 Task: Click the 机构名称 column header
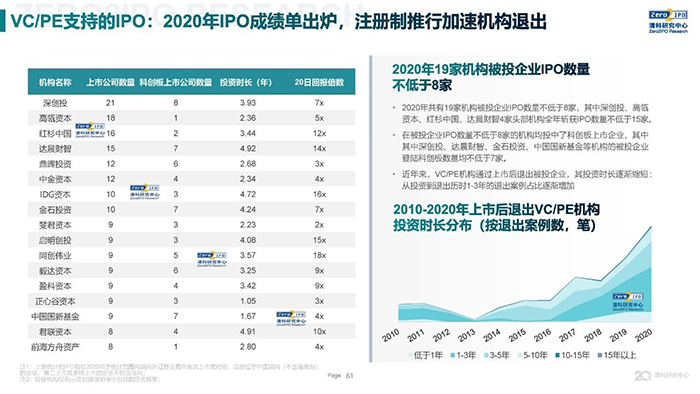coord(55,82)
